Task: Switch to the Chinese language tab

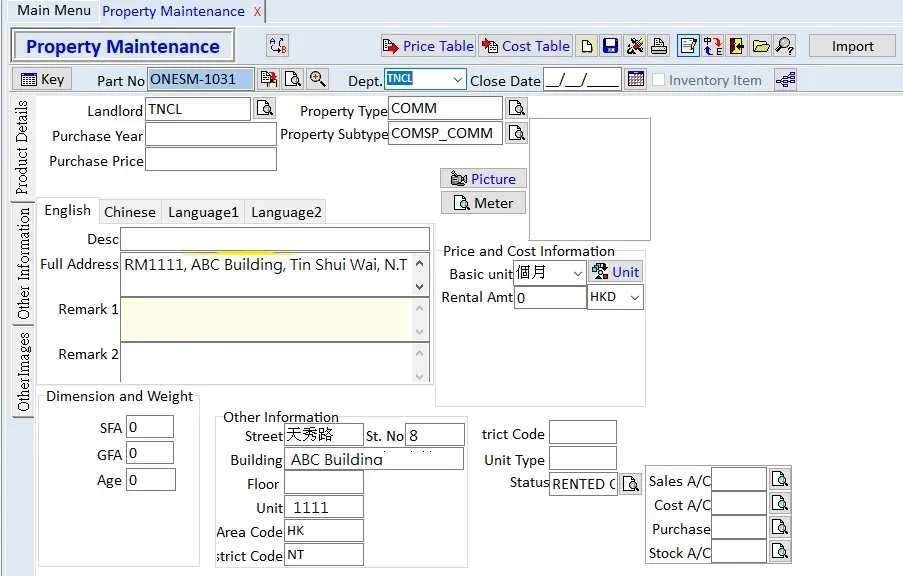Action: pos(130,212)
